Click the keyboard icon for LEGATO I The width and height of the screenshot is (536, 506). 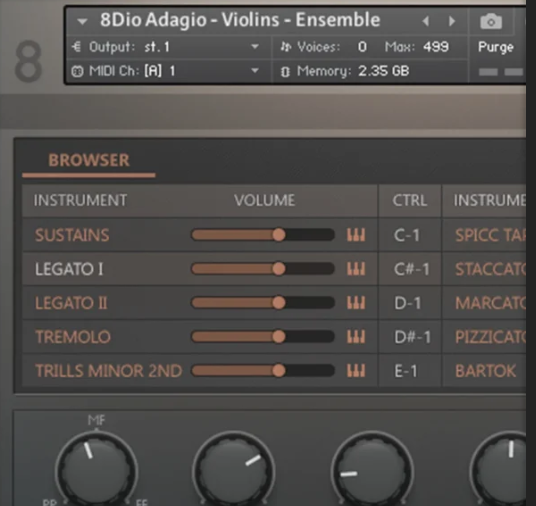(356, 269)
